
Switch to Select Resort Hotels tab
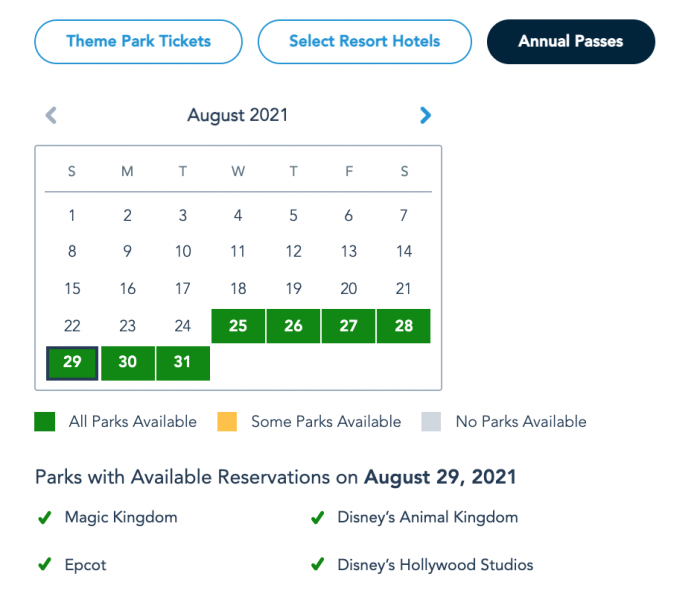(x=365, y=42)
